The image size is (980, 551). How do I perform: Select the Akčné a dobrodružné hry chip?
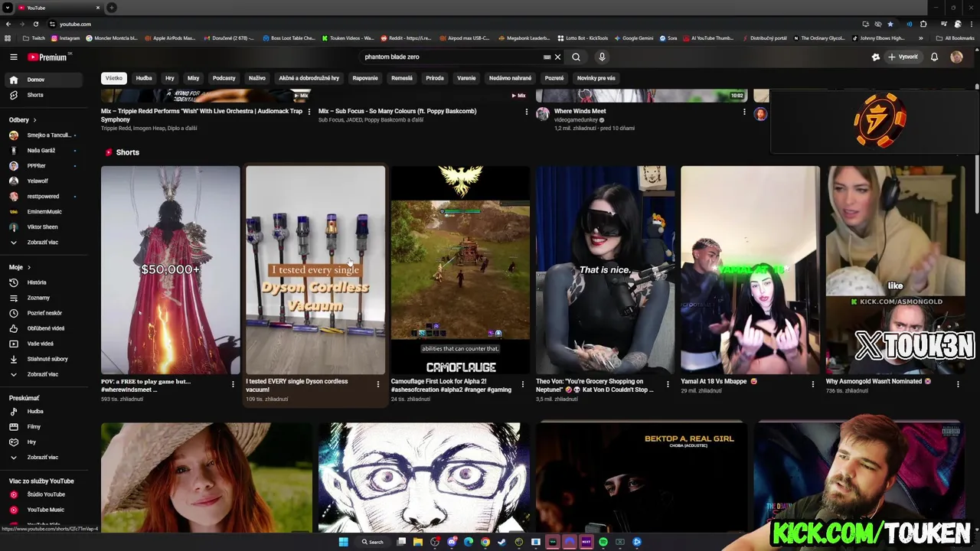click(309, 78)
